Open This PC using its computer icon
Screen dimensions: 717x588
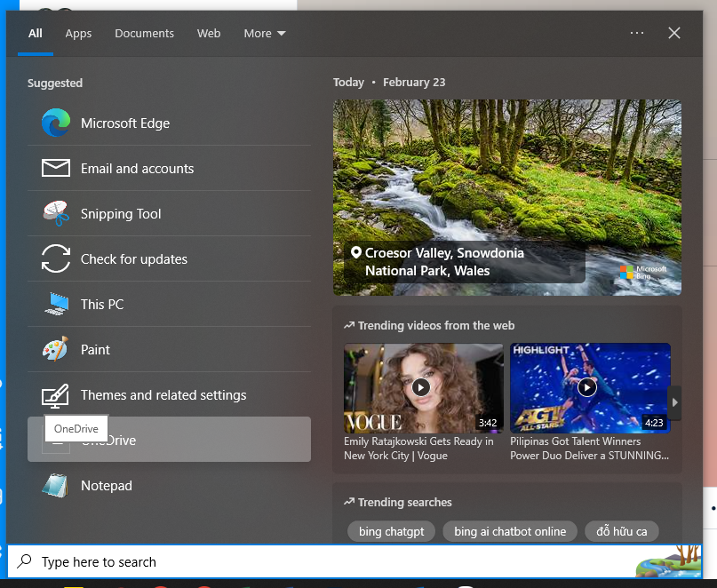pyautogui.click(x=56, y=304)
